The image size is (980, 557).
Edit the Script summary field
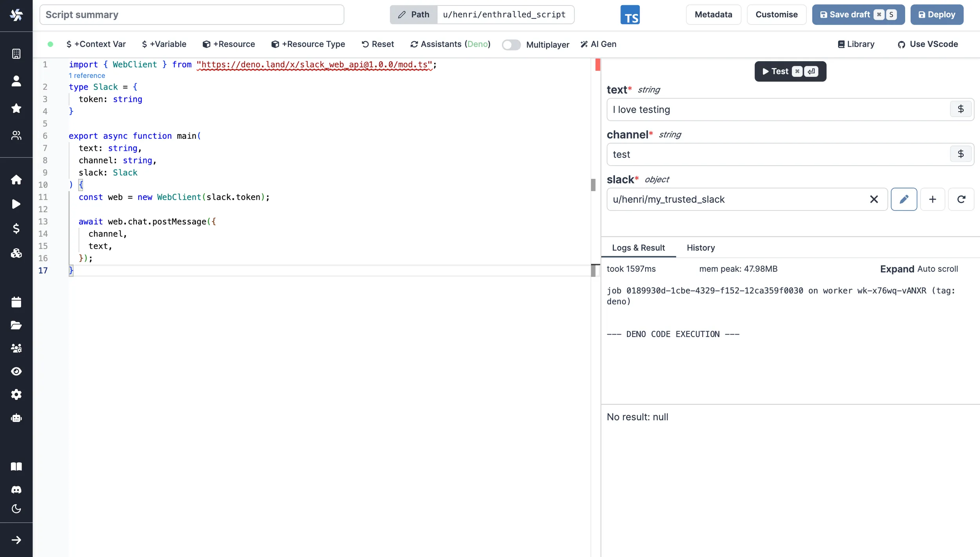pos(192,14)
